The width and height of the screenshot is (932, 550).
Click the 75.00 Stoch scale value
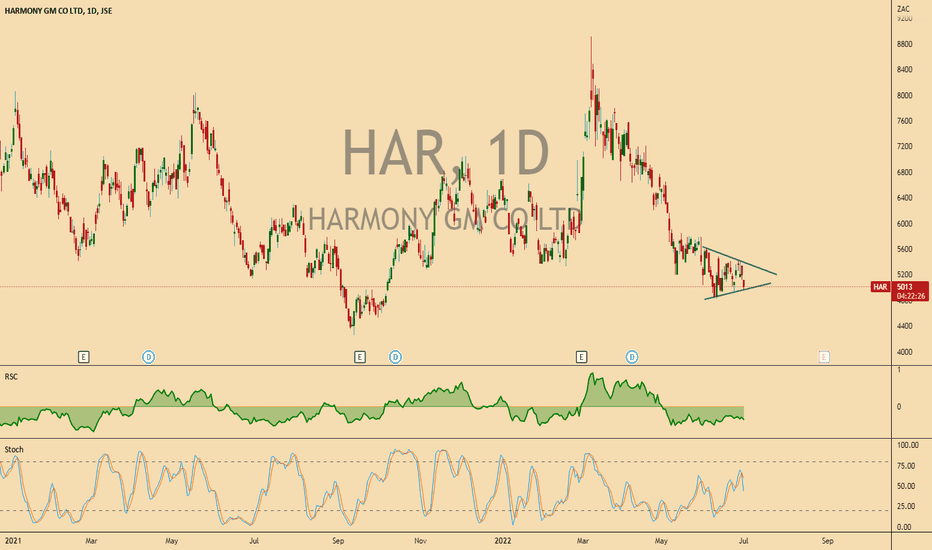click(906, 466)
